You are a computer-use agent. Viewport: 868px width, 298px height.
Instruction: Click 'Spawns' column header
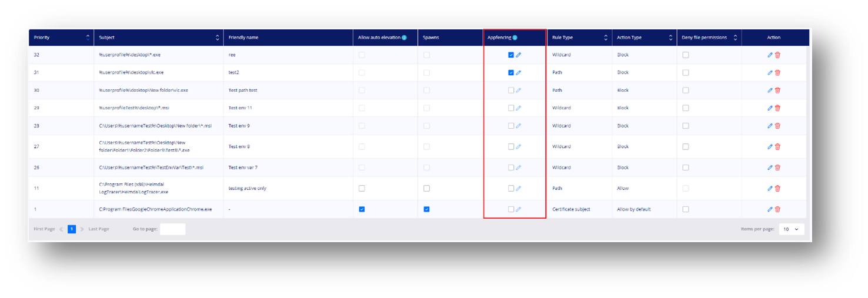(x=431, y=38)
